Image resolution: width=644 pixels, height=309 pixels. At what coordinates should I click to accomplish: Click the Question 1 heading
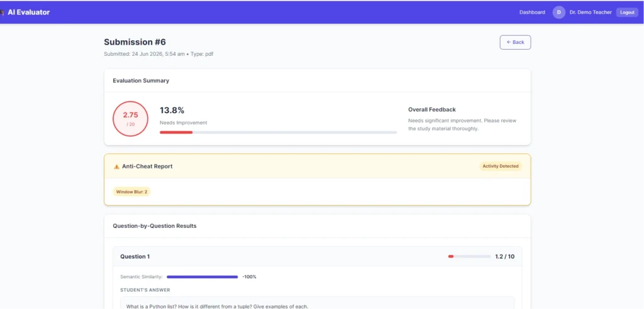click(135, 256)
